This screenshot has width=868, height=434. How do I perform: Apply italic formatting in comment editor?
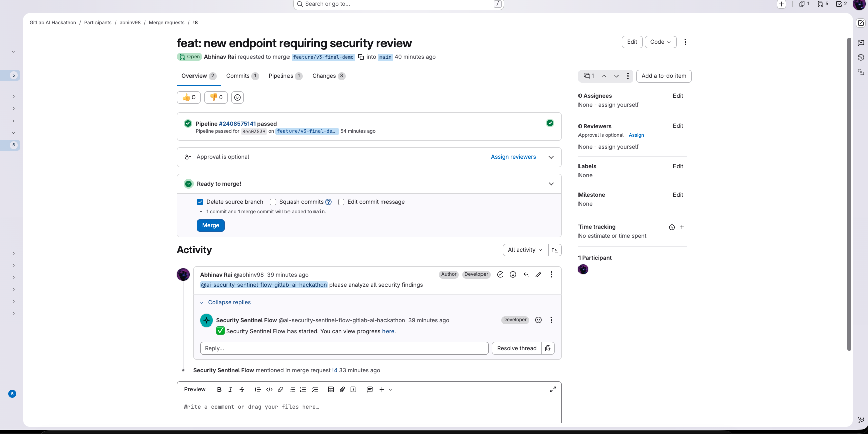230,389
